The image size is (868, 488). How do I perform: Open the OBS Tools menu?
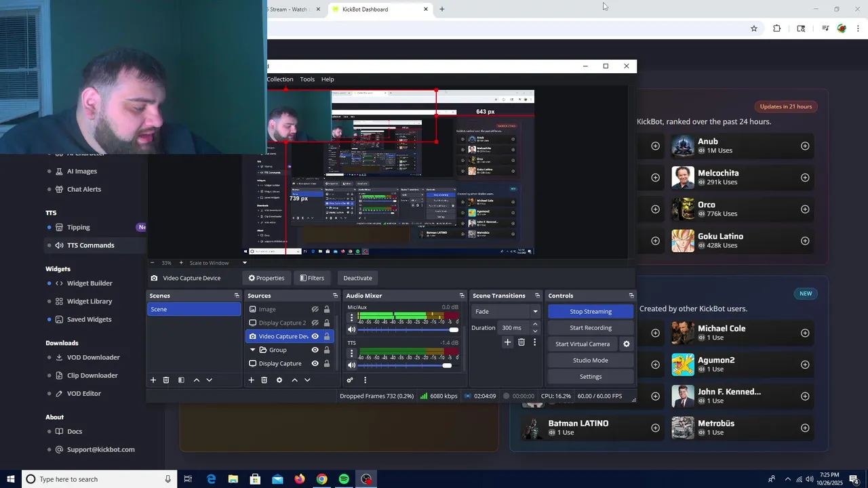[307, 79]
